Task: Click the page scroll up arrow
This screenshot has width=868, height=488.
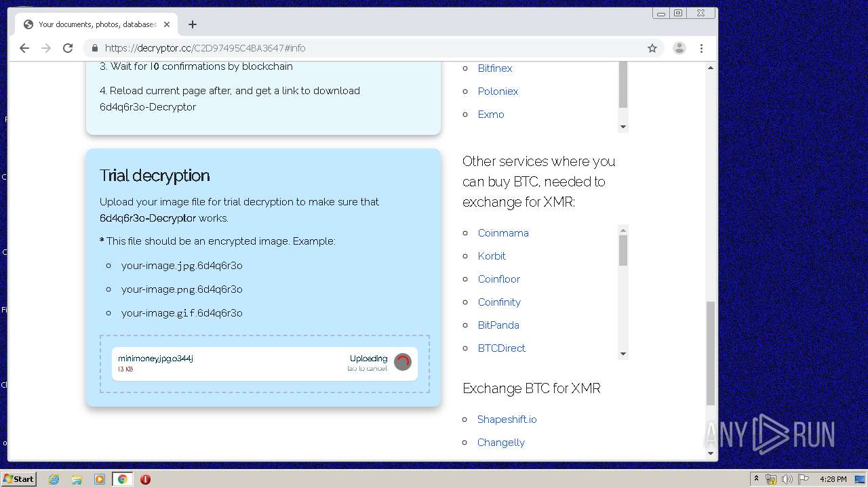Action: click(x=711, y=68)
